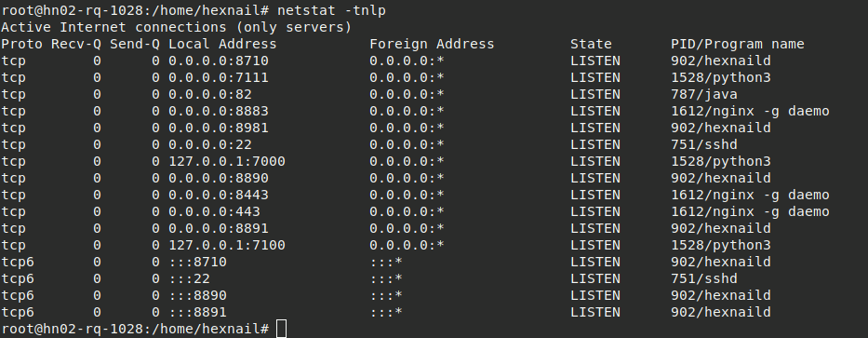Click the terminal cursor block at the prompt

[x=281, y=329]
